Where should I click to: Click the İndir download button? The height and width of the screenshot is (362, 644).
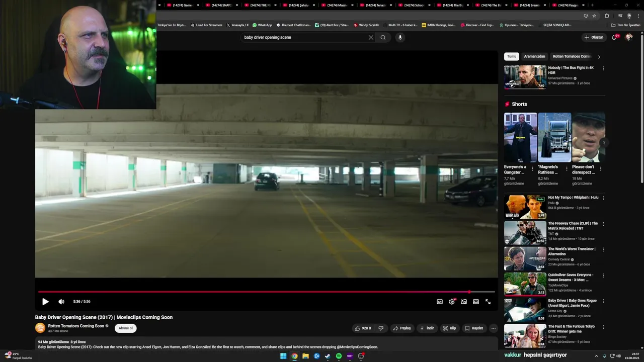coord(427,328)
